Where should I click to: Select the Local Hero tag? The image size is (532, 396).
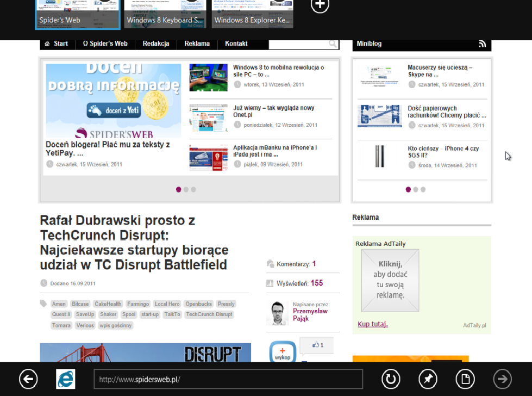pyautogui.click(x=167, y=304)
